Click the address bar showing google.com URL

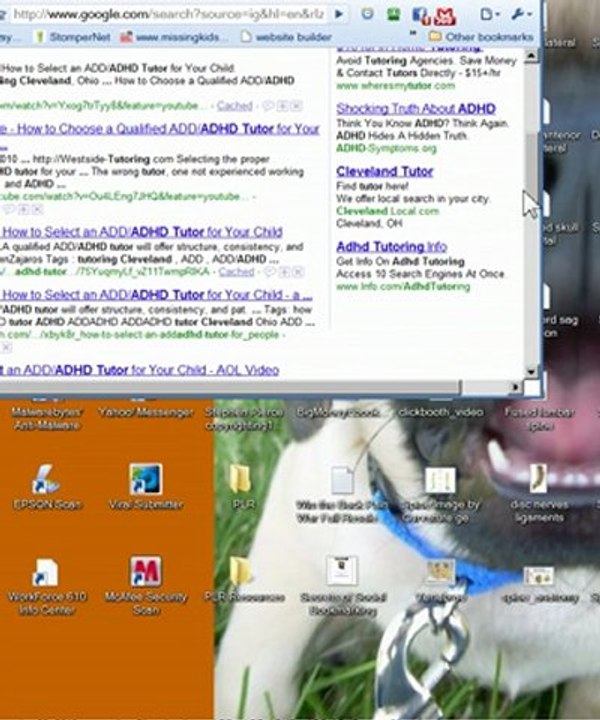coord(168,14)
